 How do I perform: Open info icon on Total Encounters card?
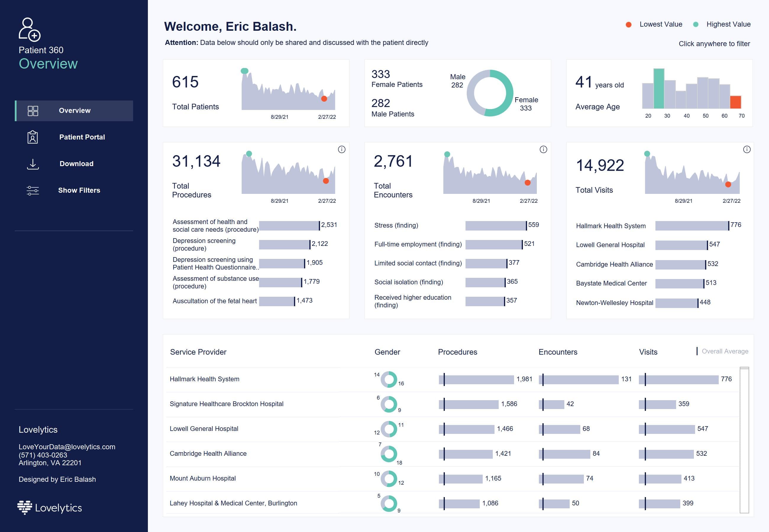tap(543, 149)
